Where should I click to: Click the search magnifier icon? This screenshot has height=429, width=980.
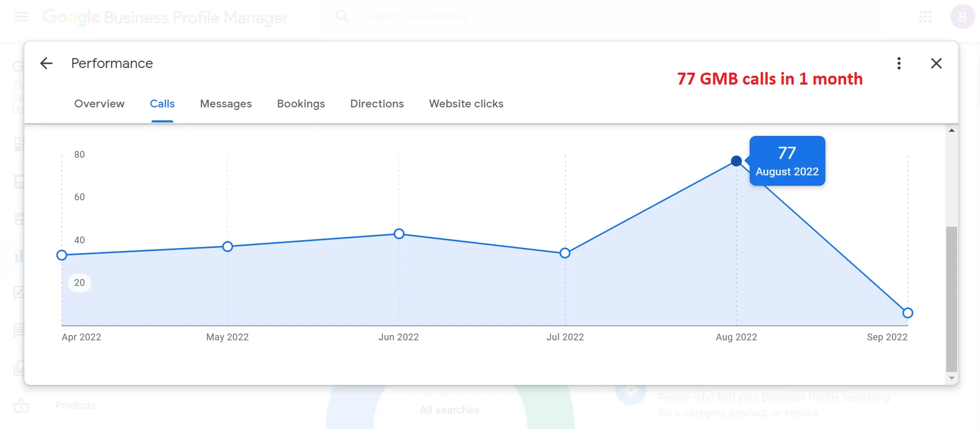click(342, 17)
